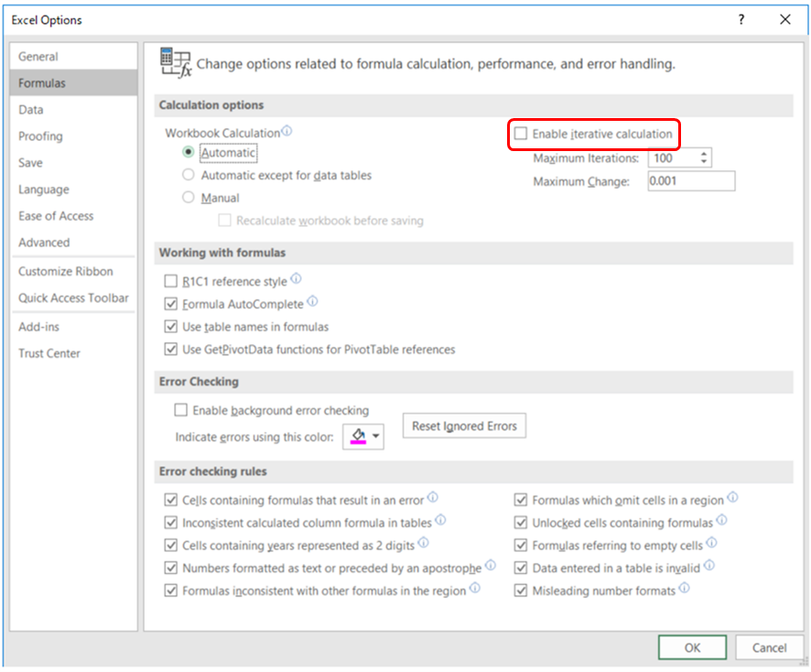Choose Manual workbook calculation
The image size is (811, 672).
tap(189, 198)
